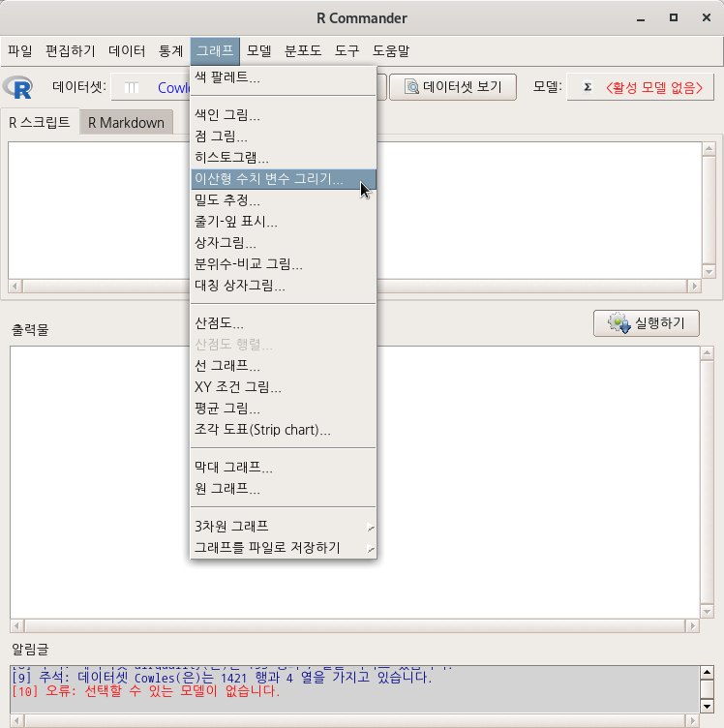Click the script editor scroll right arrow
Screen dimensions: 724x728
(x=694, y=286)
